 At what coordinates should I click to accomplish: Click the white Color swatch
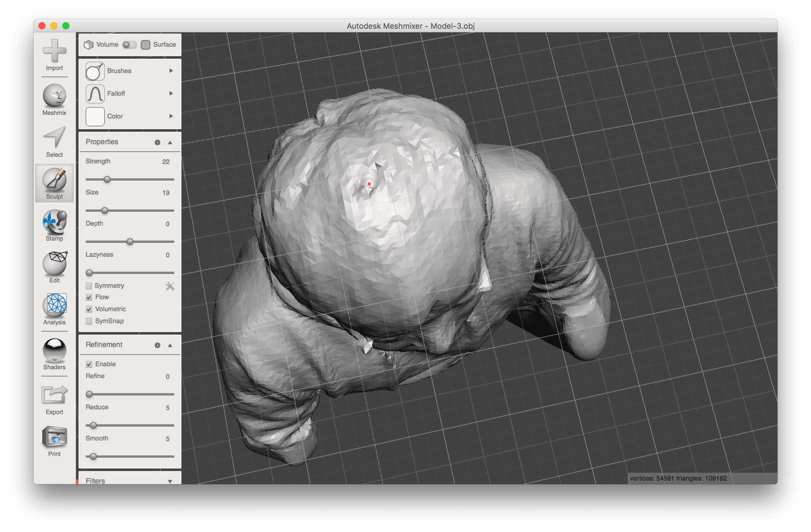[95, 116]
